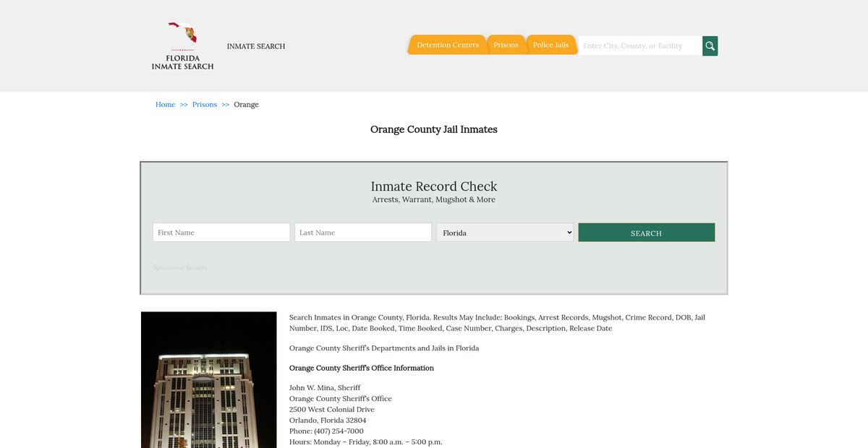This screenshot has width=868, height=448.
Task: Click the Phone: (407) 254-7000 text
Action: click(x=326, y=431)
